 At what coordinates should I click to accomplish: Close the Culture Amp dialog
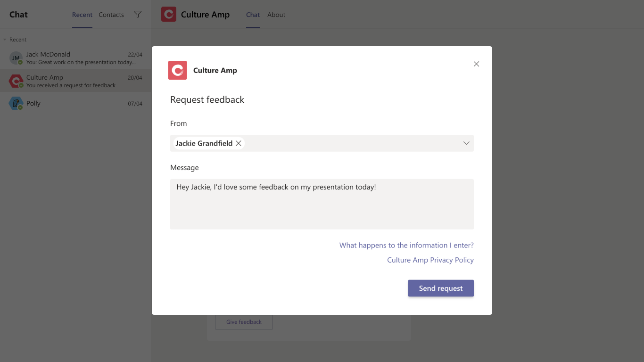tap(476, 64)
